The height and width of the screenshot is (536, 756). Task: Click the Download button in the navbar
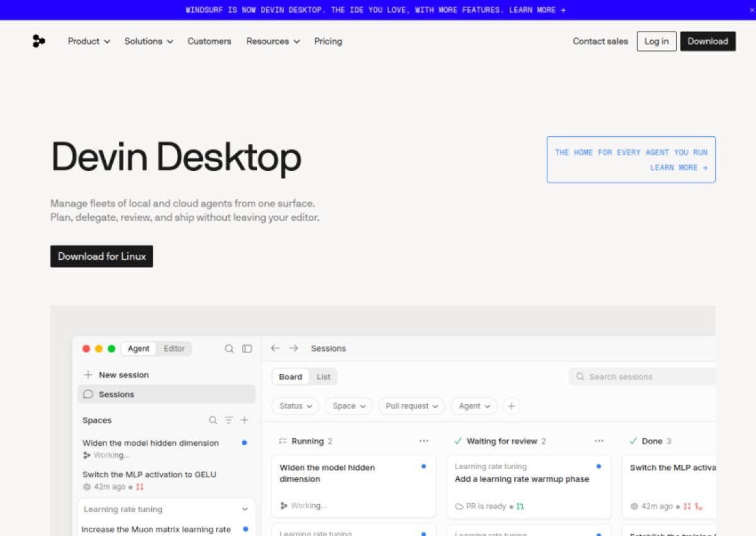point(708,41)
